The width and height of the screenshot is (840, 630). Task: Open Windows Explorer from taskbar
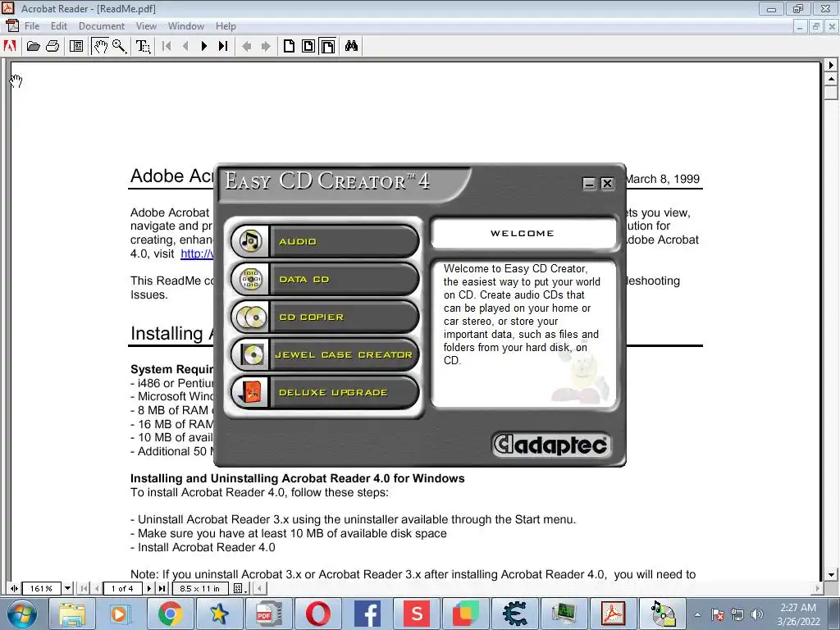pyautogui.click(x=72, y=614)
